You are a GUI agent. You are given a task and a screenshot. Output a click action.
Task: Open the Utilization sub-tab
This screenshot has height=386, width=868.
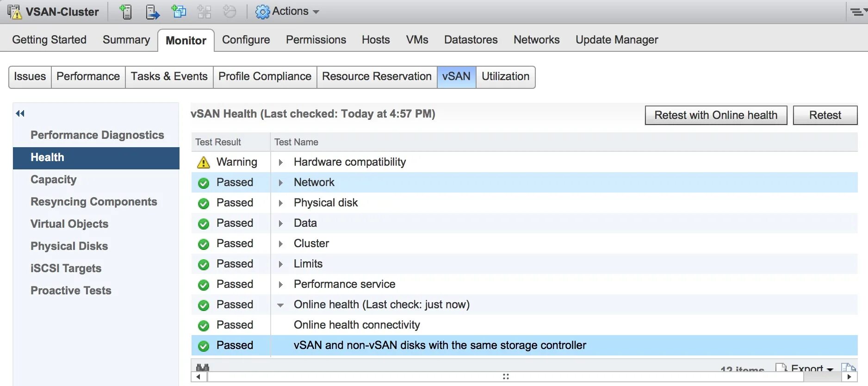[506, 77]
